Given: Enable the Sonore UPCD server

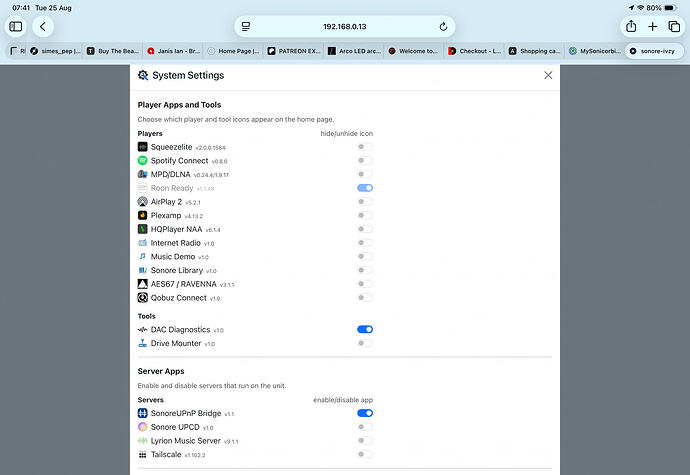Looking at the screenshot, I should [365, 427].
